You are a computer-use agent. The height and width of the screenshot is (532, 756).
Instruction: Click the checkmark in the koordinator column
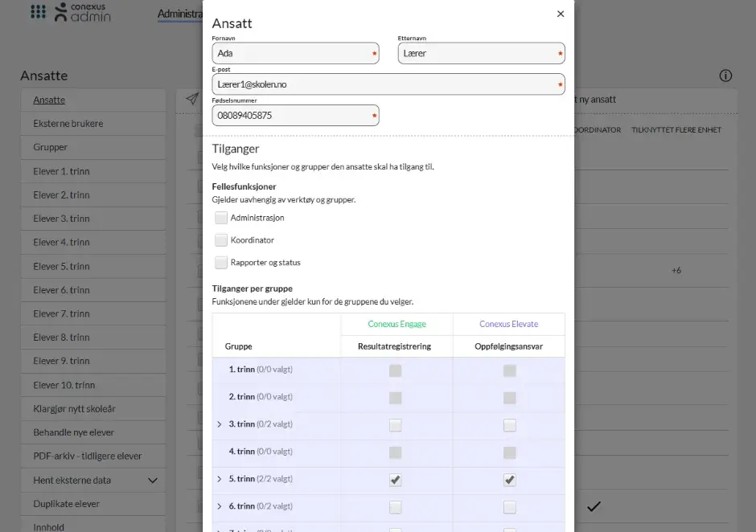(594, 506)
